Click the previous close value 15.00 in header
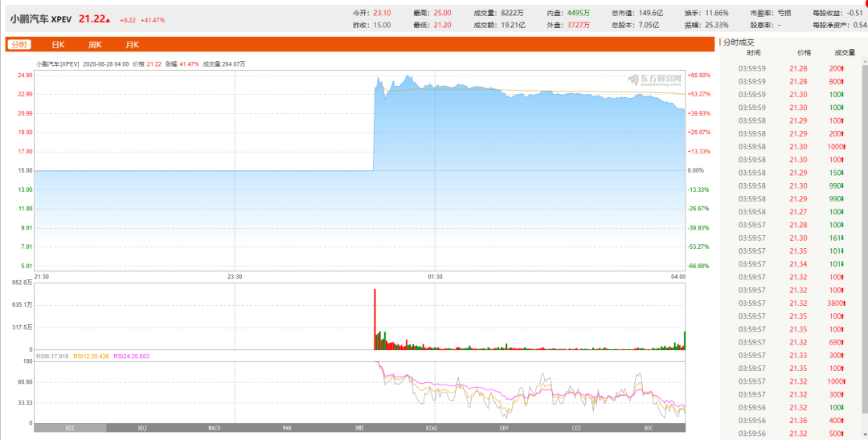Viewport: 868px width, 440px height. 382,25
